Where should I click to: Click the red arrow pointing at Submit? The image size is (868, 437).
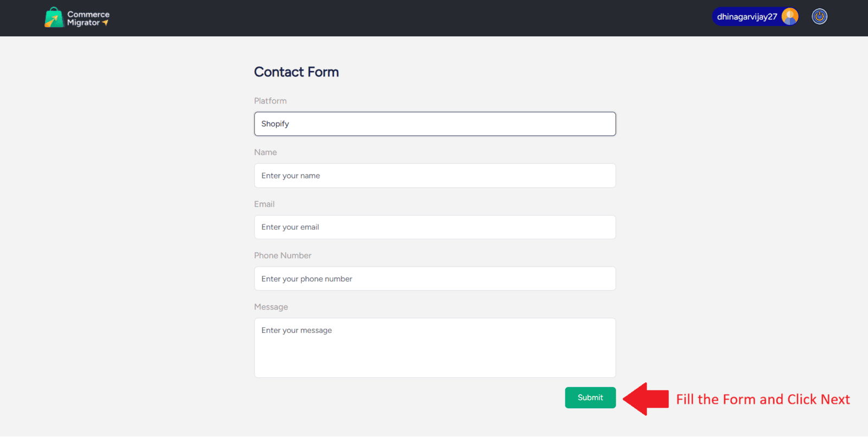[646, 399]
